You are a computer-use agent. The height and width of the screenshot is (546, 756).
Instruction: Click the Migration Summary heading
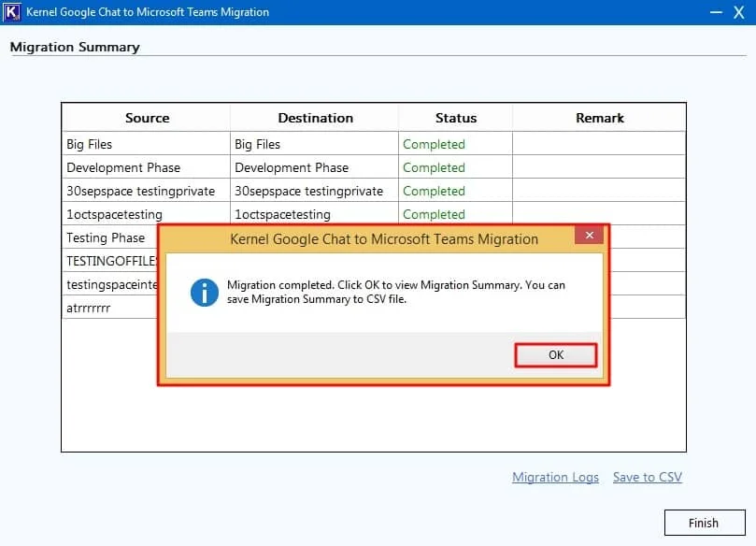click(x=75, y=47)
